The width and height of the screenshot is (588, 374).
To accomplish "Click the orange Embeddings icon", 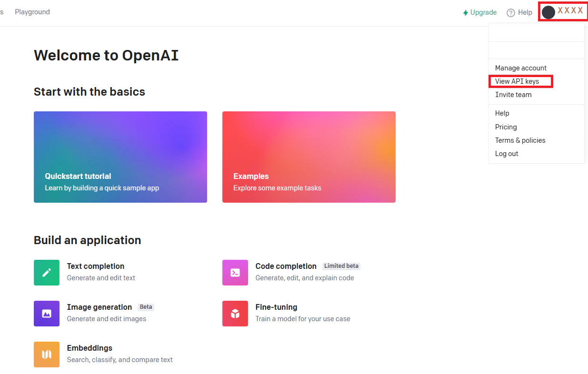I will pyautogui.click(x=47, y=354).
